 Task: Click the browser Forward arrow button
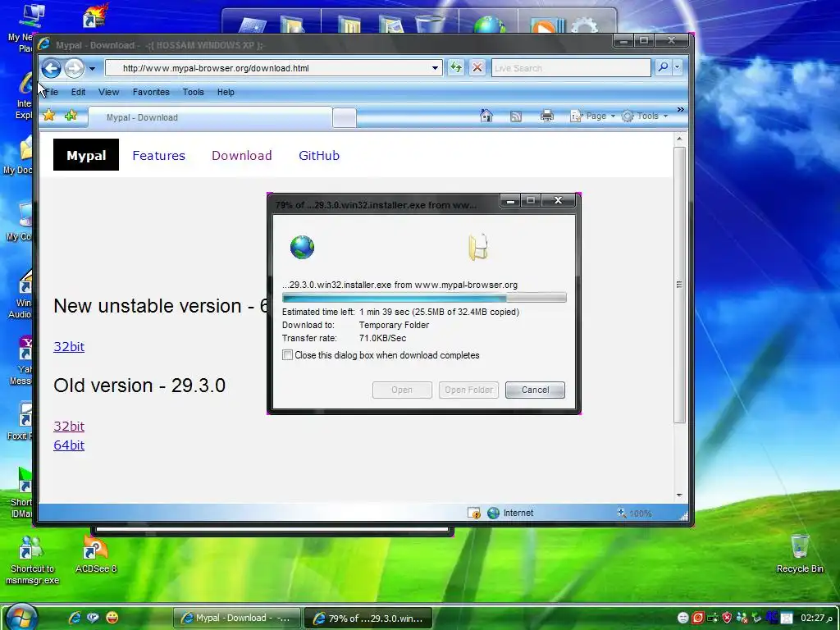[75, 68]
